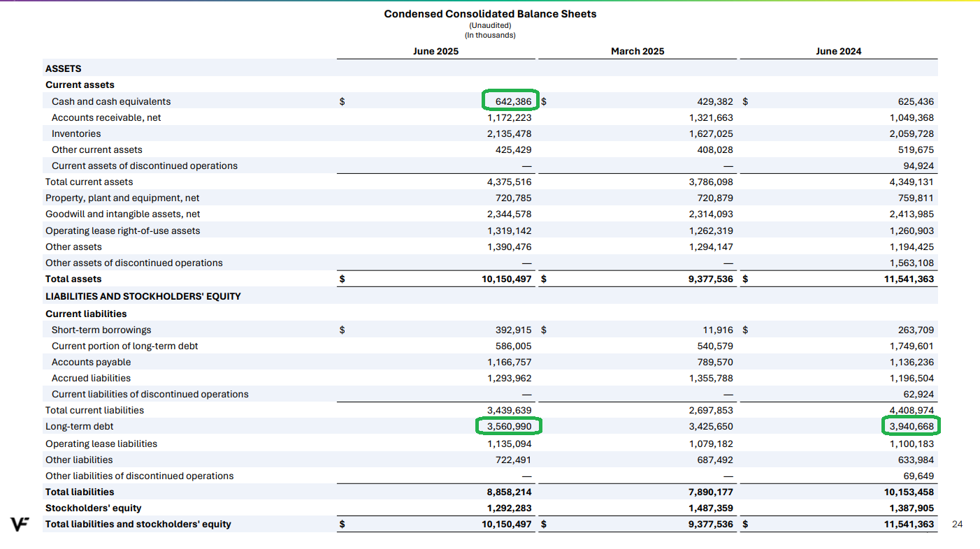Select the 'Short-term borrowings' row label
980x549 pixels.
tap(101, 330)
